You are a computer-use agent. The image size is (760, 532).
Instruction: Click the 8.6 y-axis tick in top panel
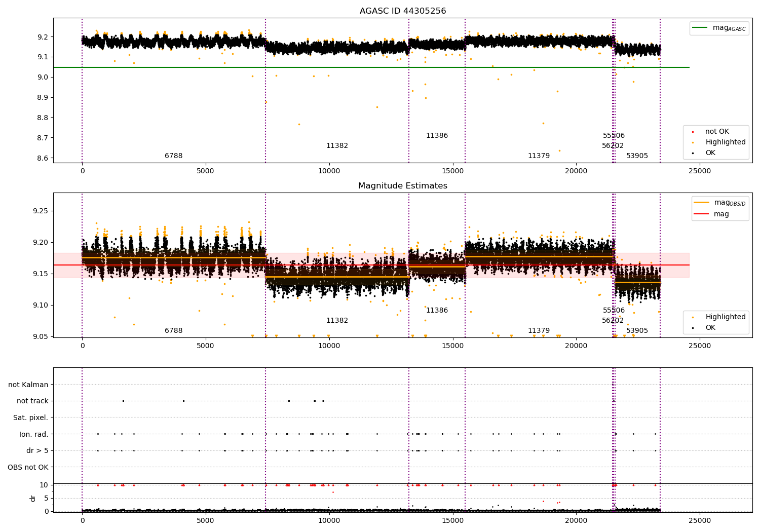click(43, 158)
